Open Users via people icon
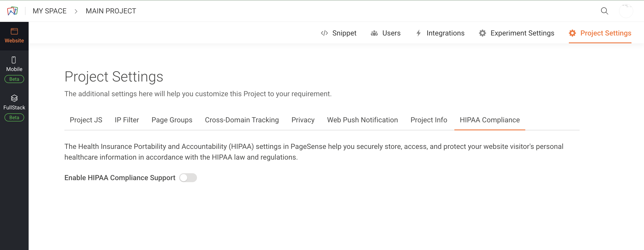 [374, 33]
